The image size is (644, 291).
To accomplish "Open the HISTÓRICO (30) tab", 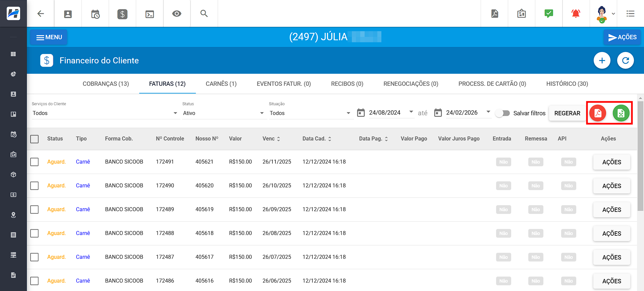I will 567,84.
